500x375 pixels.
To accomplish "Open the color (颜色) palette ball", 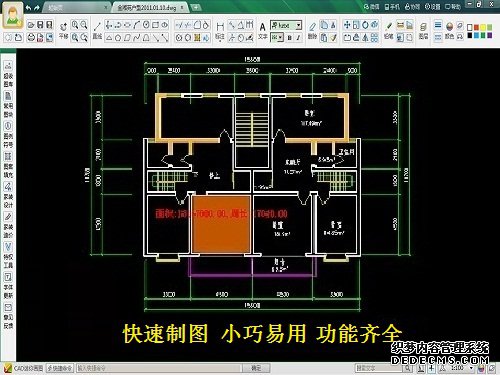I will (x=449, y=31).
